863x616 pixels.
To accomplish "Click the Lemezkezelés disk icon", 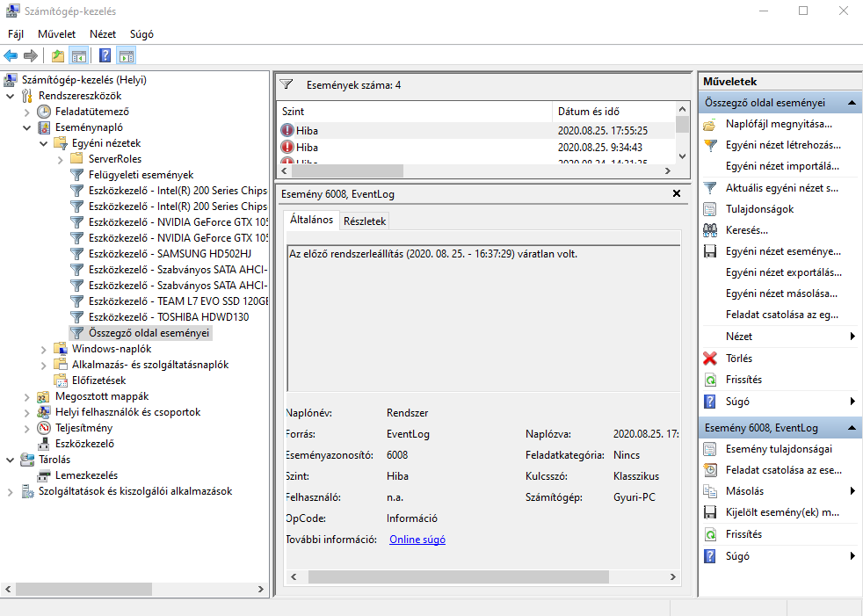I will click(x=43, y=475).
